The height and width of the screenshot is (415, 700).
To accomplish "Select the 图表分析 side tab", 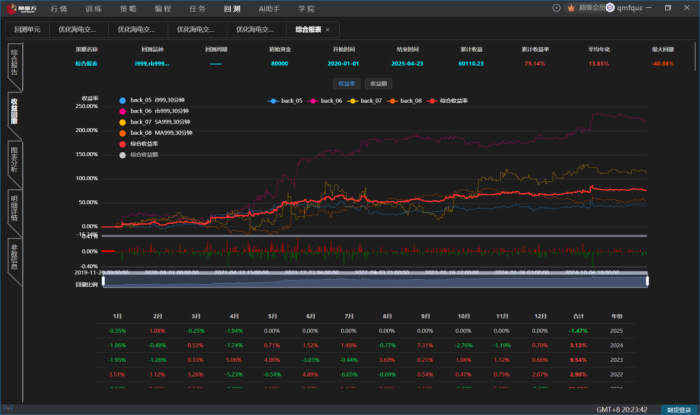I will pyautogui.click(x=14, y=158).
